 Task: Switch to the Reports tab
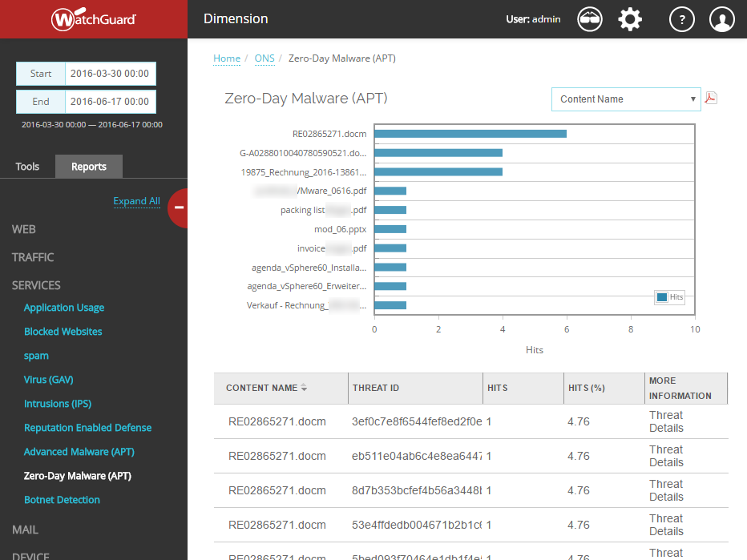89,167
